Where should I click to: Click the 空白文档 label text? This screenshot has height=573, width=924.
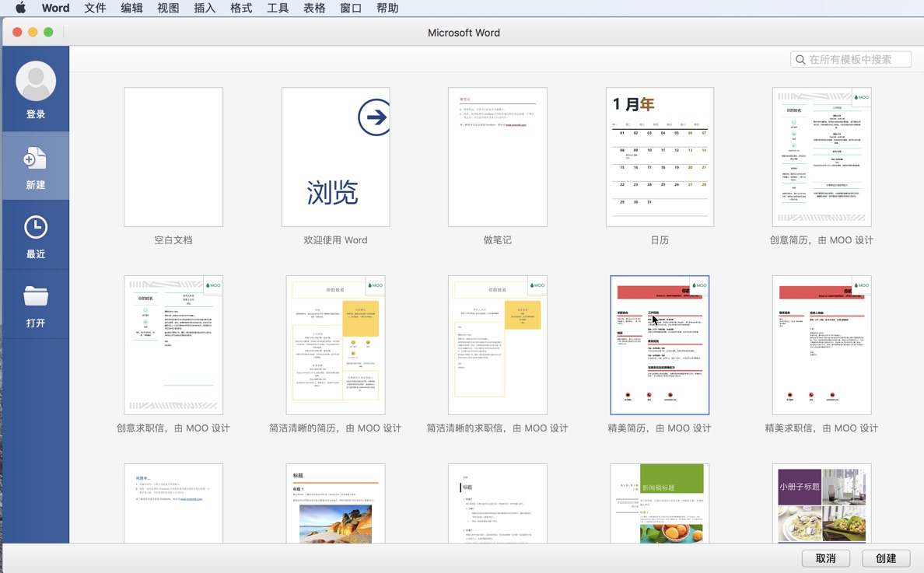coord(173,240)
